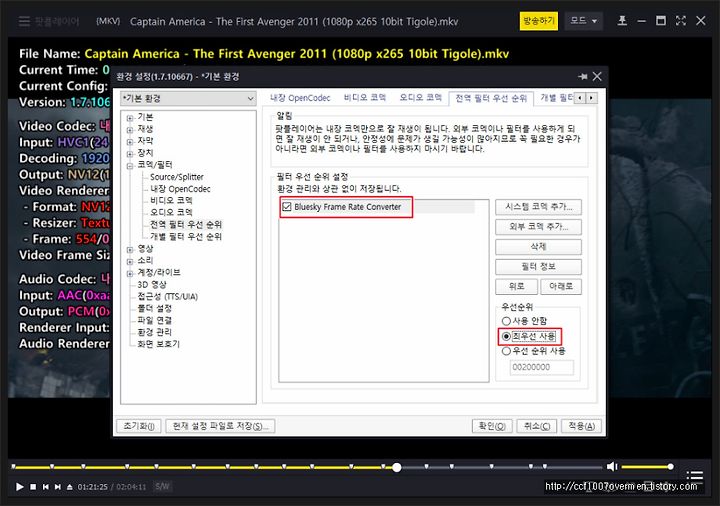Move filter up with 위로 button
This screenshot has height=506, width=720.
(x=517, y=287)
